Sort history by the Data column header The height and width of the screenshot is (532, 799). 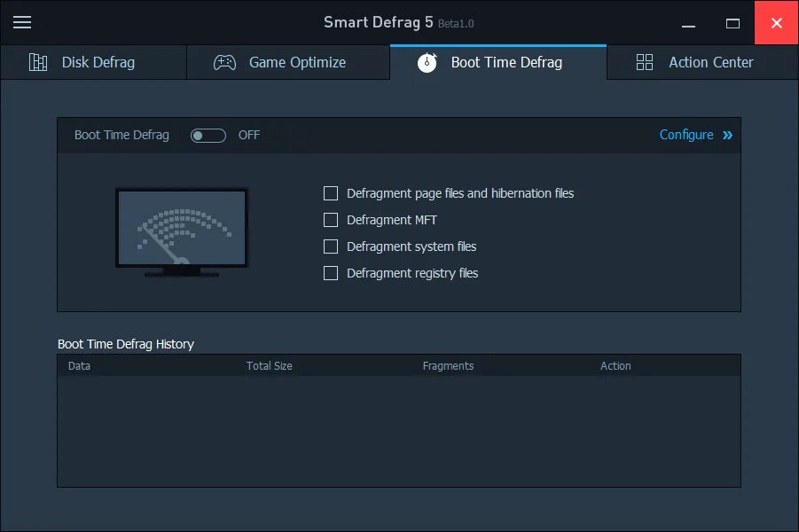[79, 366]
